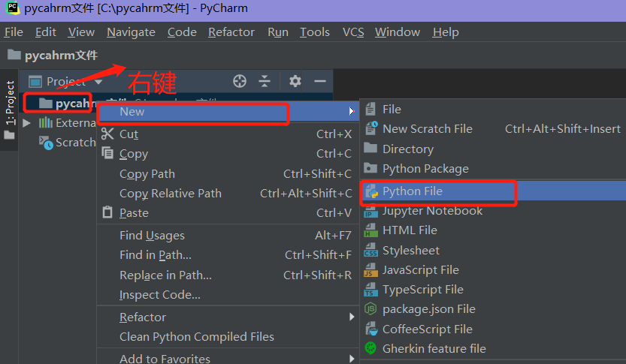This screenshot has width=626, height=364.
Task: Open the Window menu
Action: [x=398, y=32]
